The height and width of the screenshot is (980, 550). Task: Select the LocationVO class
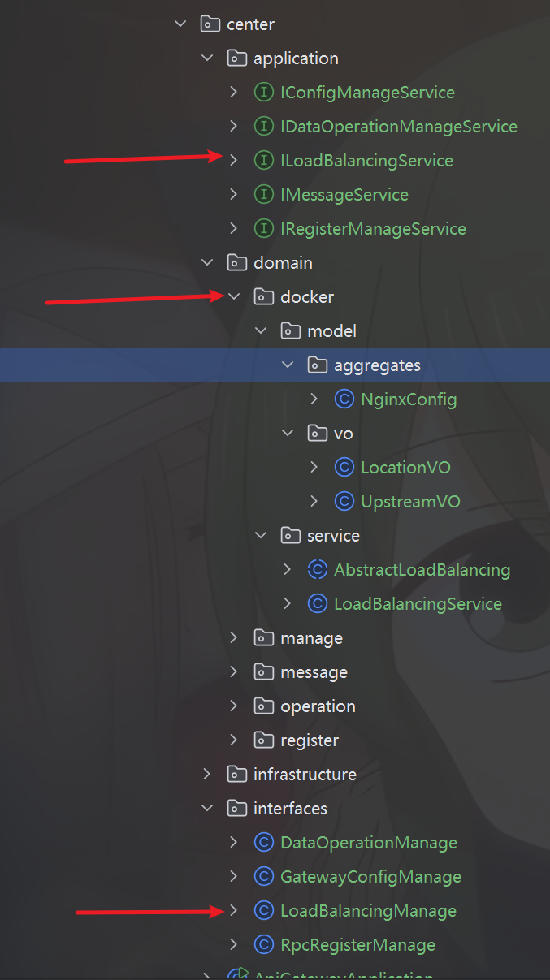point(405,468)
